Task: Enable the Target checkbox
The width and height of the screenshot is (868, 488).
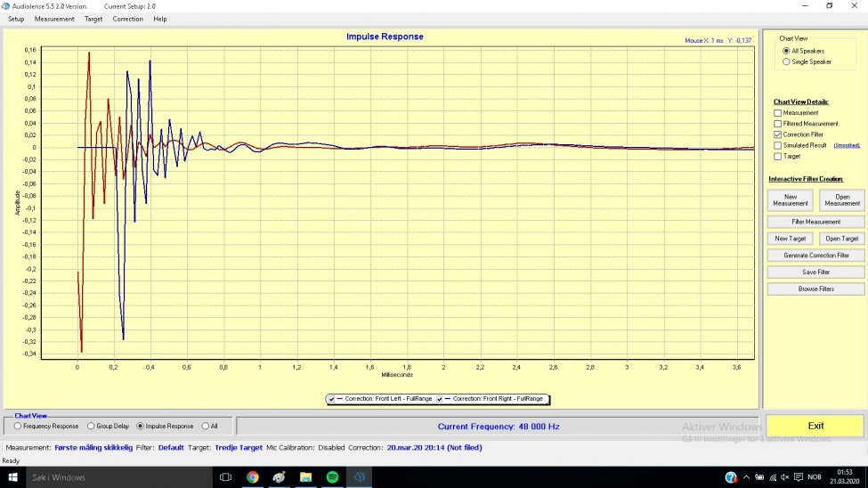Action: [x=778, y=157]
